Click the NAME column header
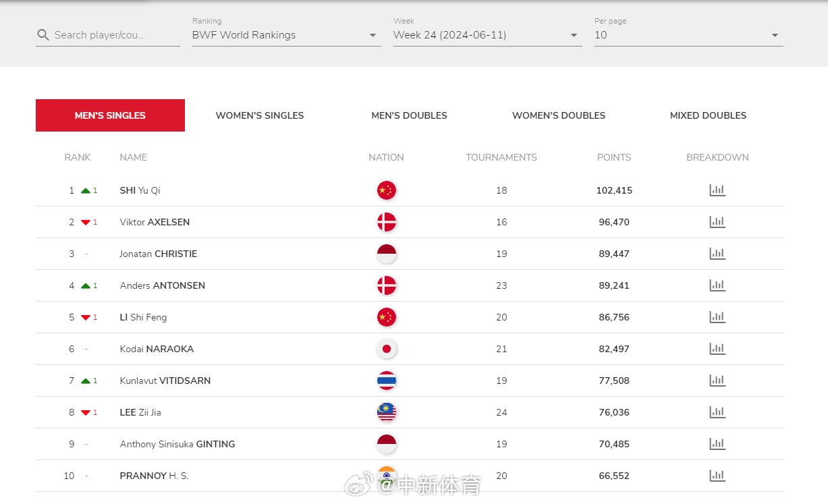This screenshot has width=828, height=504. 133,157
